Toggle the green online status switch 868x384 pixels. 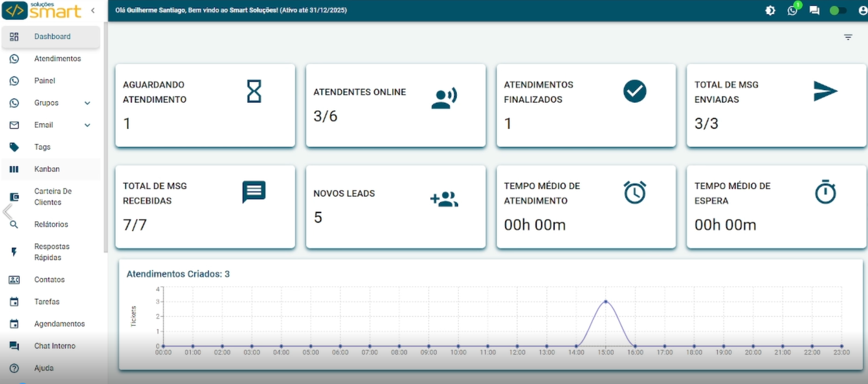point(838,10)
